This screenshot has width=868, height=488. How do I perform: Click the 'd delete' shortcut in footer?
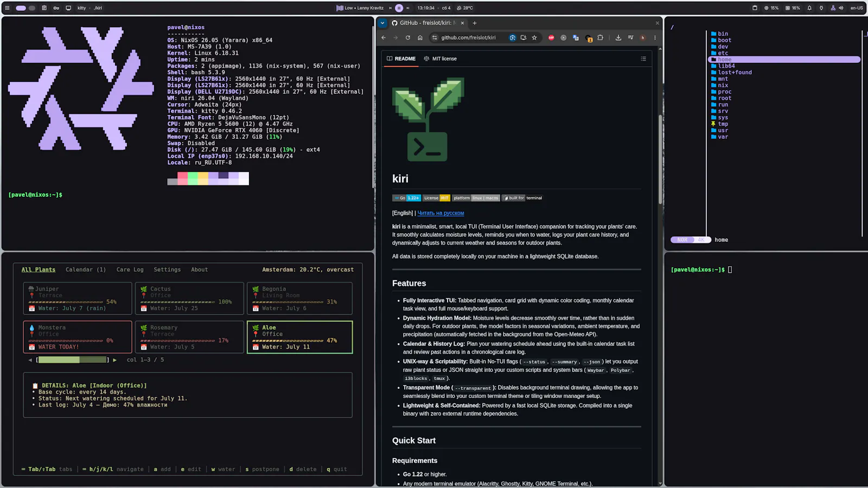303,469
